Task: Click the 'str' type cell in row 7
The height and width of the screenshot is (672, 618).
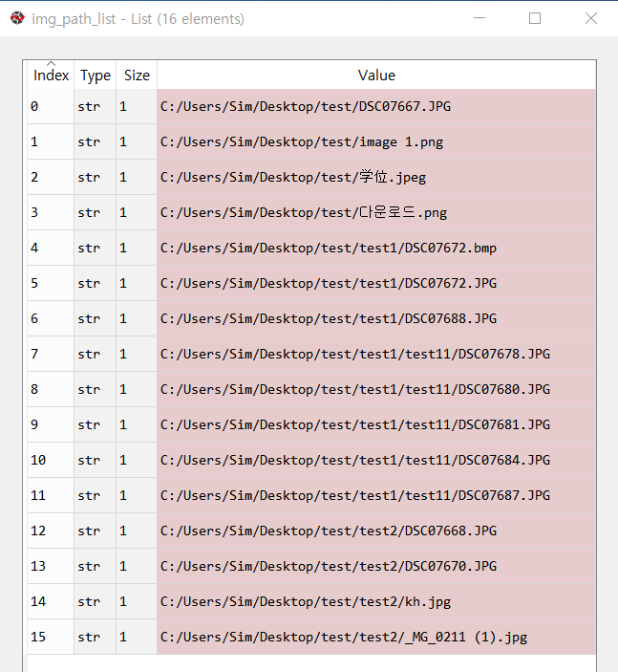Action: (x=96, y=354)
